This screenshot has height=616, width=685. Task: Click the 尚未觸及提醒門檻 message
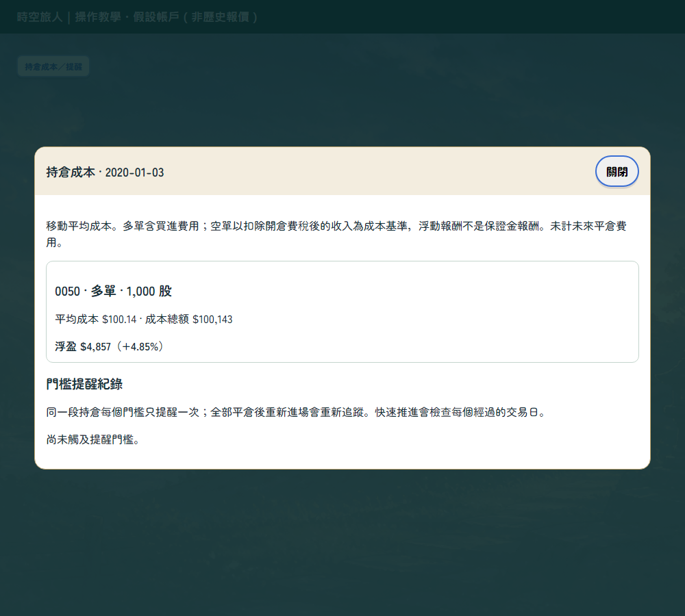pos(92,439)
